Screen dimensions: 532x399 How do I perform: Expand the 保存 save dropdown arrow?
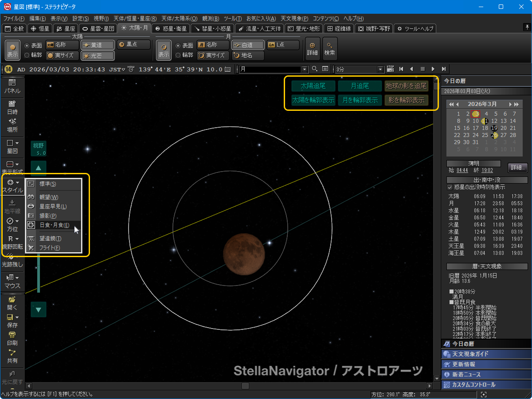click(x=17, y=317)
